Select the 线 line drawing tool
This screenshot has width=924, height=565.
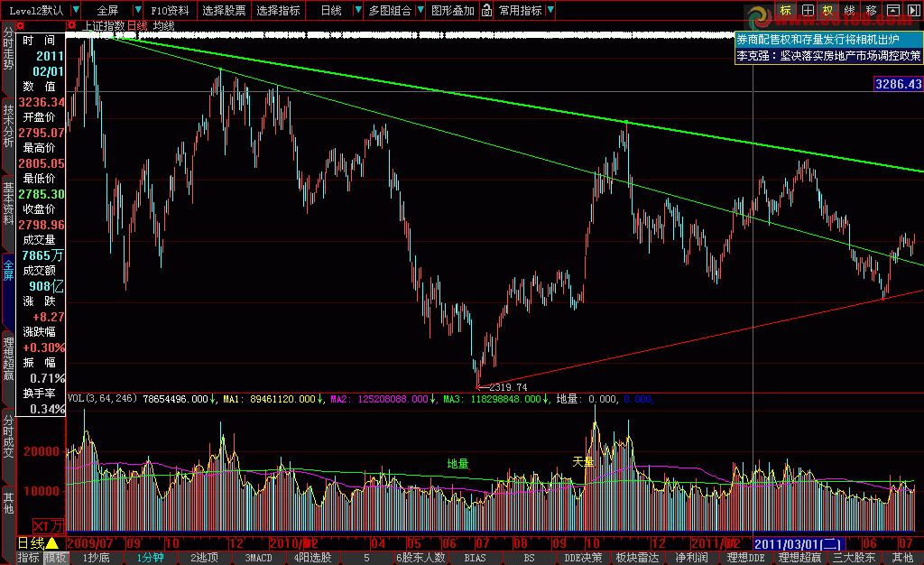(x=849, y=11)
